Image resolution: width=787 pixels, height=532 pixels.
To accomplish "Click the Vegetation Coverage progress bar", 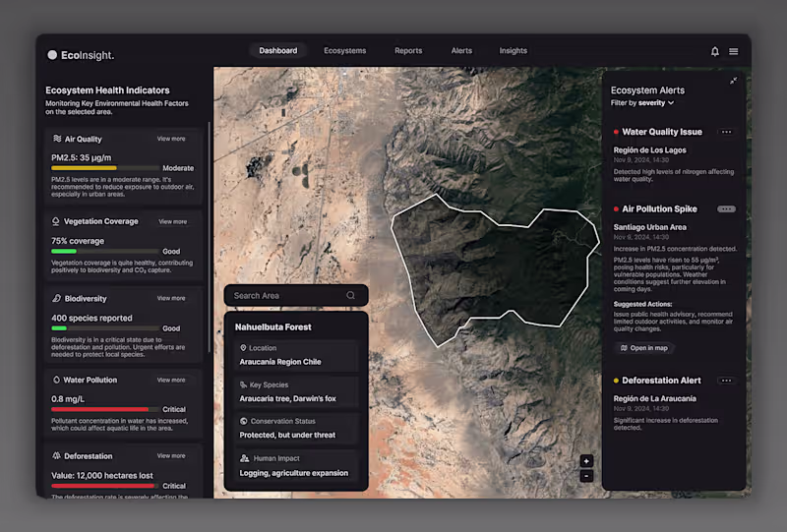I will click(105, 251).
